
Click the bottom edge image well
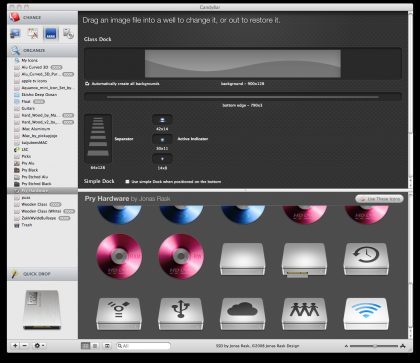tap(243, 97)
